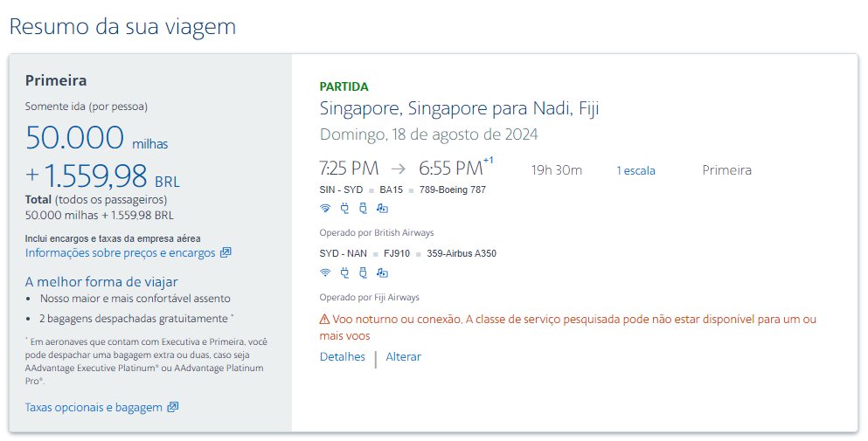Click power outlet icon for BA15 flight
Screen dimensions: 868x441
(344, 208)
